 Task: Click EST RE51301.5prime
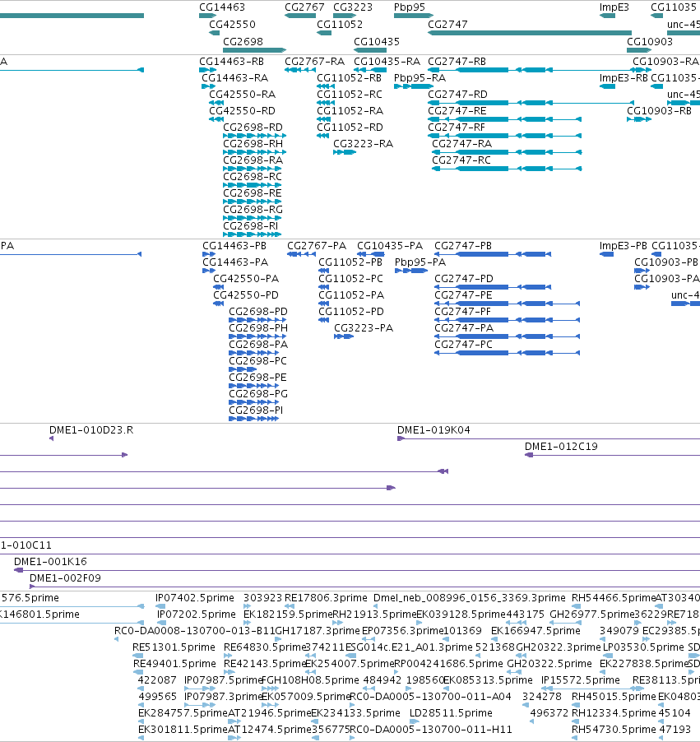(x=174, y=647)
